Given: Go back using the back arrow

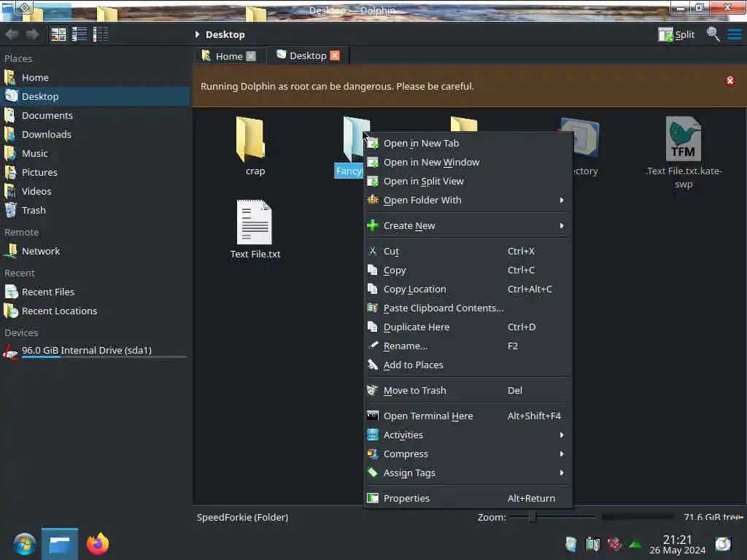Looking at the screenshot, I should click(12, 34).
